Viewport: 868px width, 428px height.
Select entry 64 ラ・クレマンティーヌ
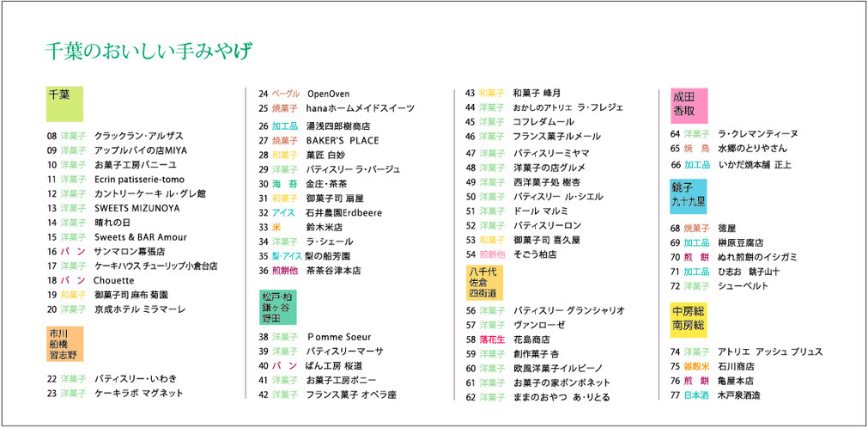pyautogui.click(x=734, y=133)
